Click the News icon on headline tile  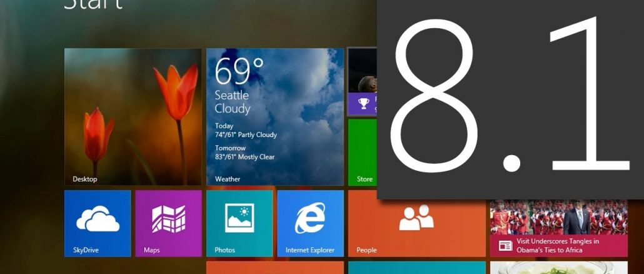(505, 246)
